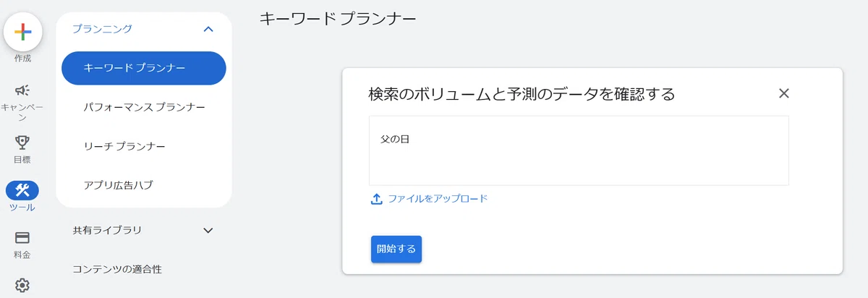This screenshot has width=868, height=298.
Task: Select the ツール wrench icon
Action: tap(22, 190)
